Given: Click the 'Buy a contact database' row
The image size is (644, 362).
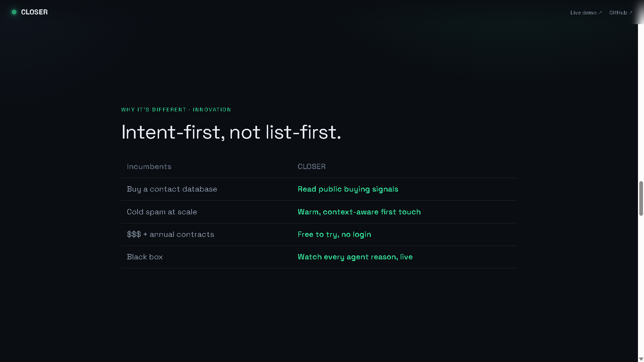Looking at the screenshot, I should point(319,189).
